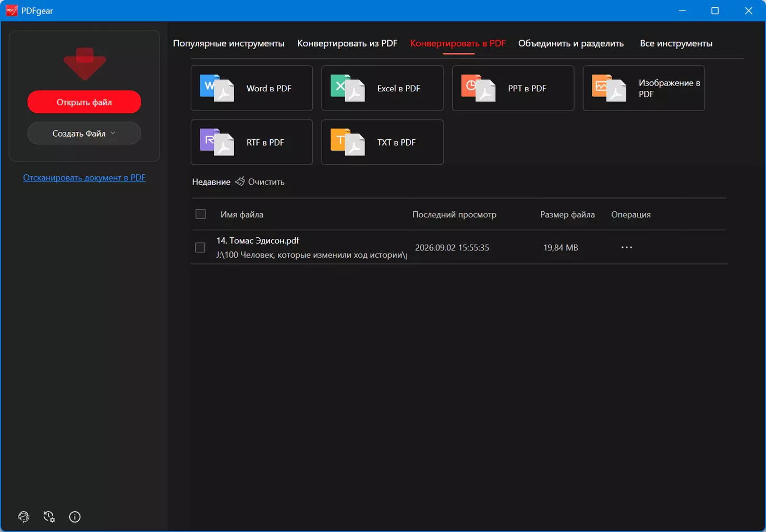Go to the Объединить и разделить tab
This screenshot has width=766, height=532.
point(571,43)
